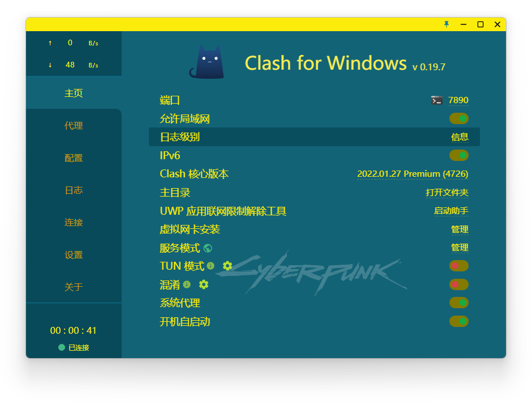
Task: Open terminal icon next to port 7890
Action: (437, 100)
